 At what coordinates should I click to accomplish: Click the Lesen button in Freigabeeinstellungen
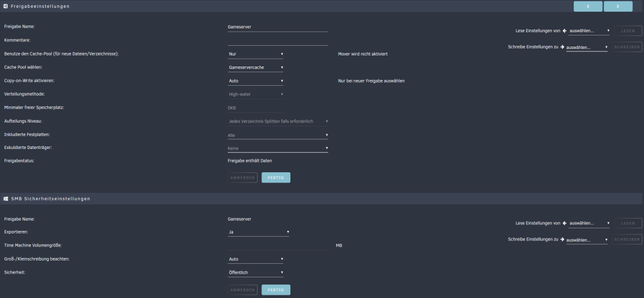628,31
